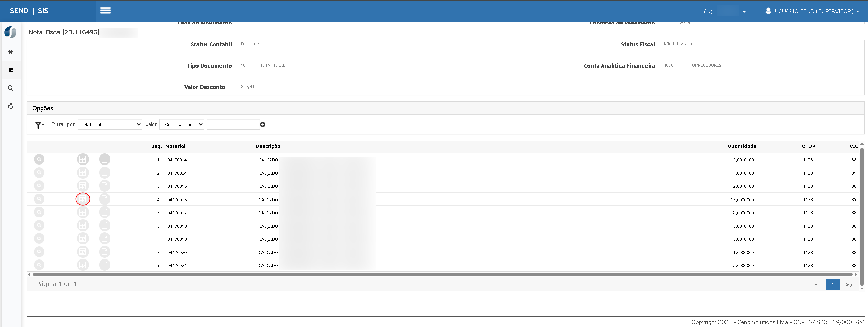Go to home via sidebar house icon
868x327 pixels.
(x=11, y=52)
